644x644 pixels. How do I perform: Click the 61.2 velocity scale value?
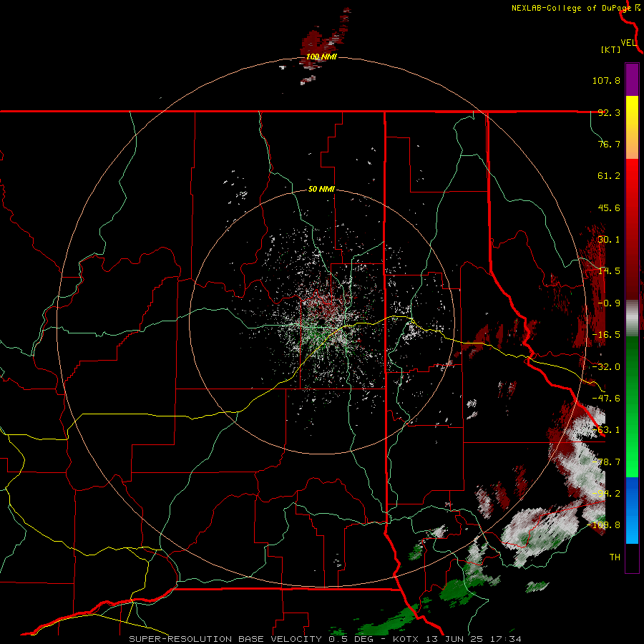pos(609,176)
